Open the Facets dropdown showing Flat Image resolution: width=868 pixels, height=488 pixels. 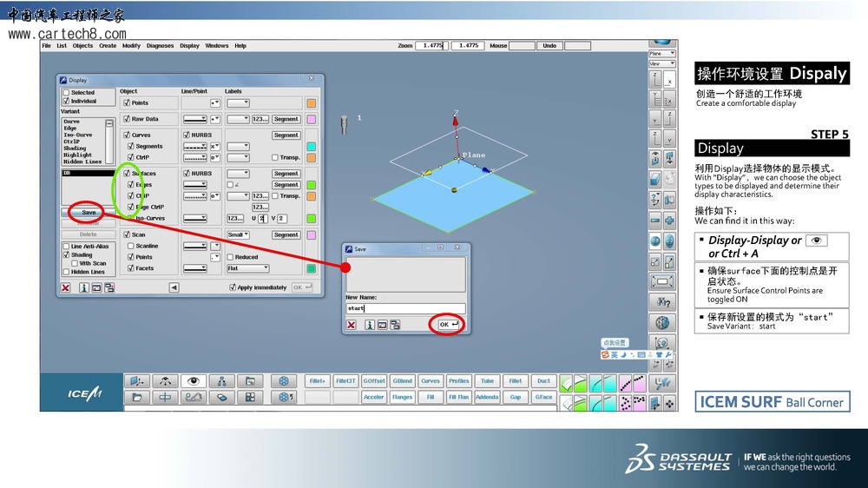point(247,268)
